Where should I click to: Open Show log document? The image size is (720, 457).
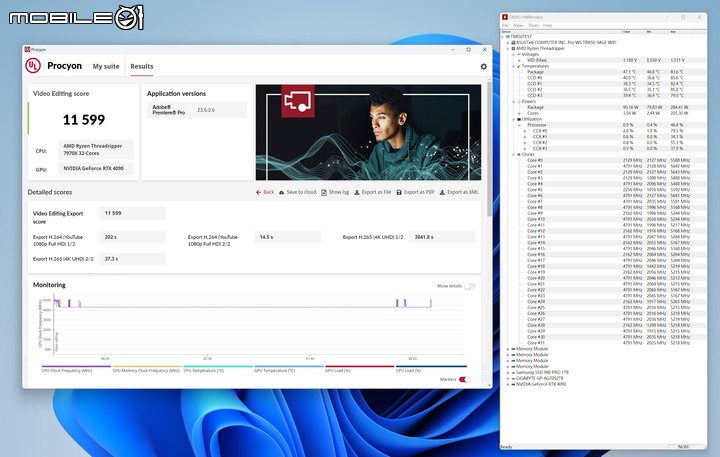[335, 192]
